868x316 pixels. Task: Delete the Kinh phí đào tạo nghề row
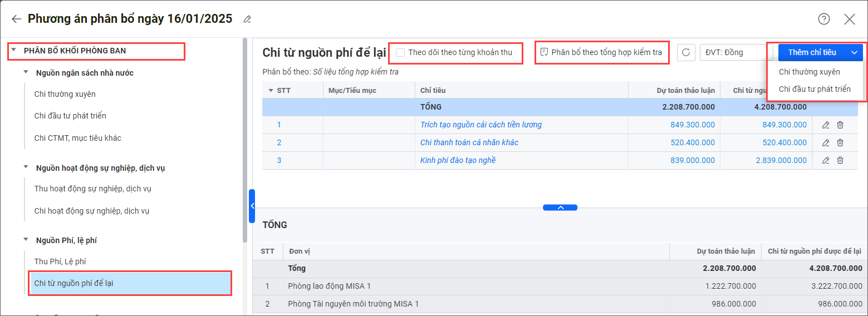pyautogui.click(x=840, y=161)
